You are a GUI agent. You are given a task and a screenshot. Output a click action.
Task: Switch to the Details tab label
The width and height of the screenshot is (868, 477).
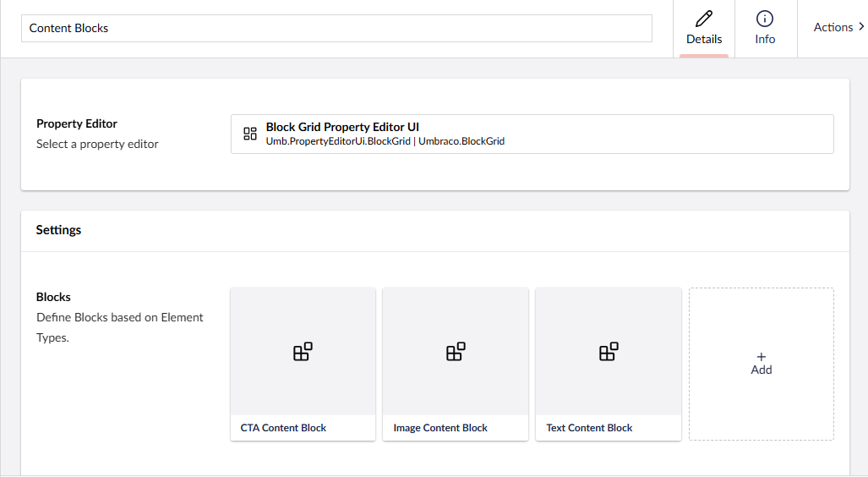(704, 39)
